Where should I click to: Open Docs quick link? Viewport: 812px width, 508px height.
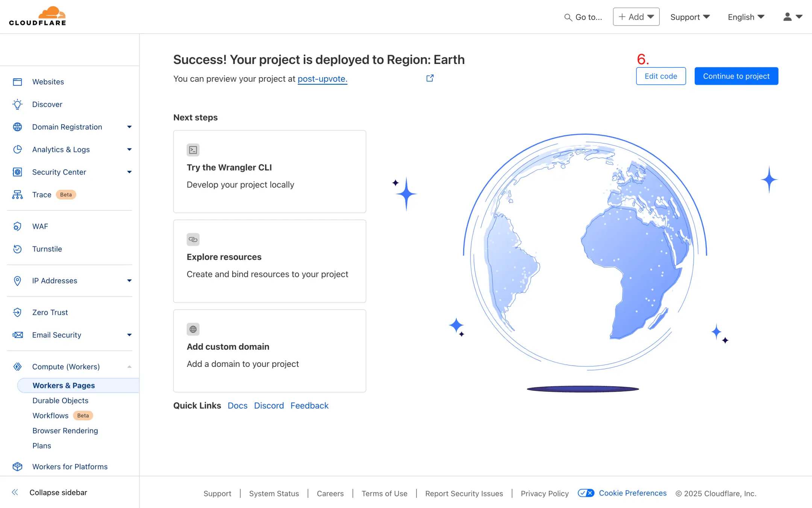click(x=238, y=405)
